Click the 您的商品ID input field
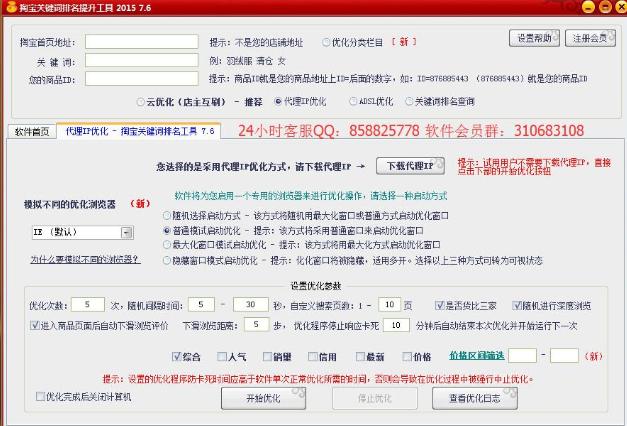Viewport: 627px width, 426px height. pos(142,78)
